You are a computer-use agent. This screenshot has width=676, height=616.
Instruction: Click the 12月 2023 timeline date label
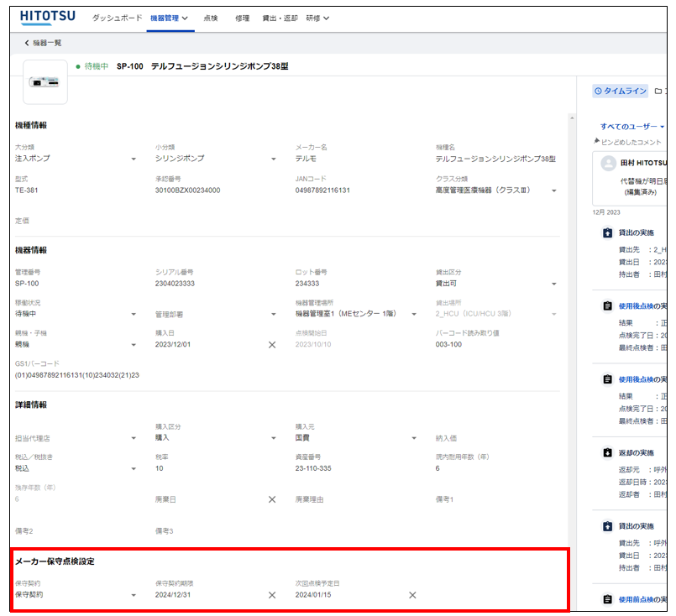[606, 212]
